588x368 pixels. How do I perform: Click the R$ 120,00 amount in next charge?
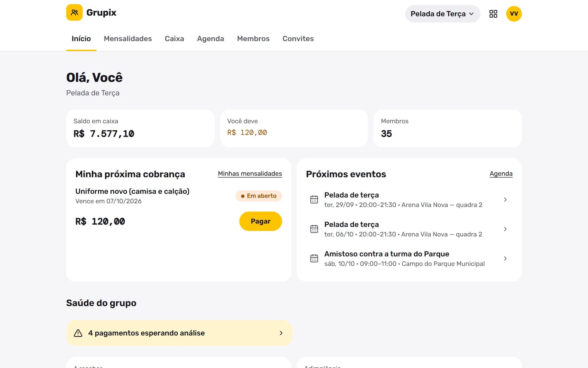100,221
